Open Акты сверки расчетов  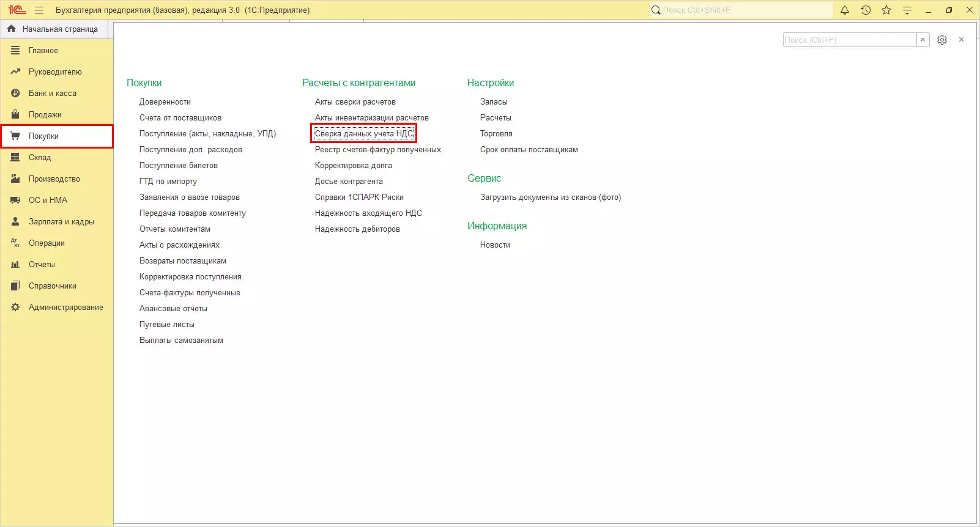pyautogui.click(x=355, y=102)
